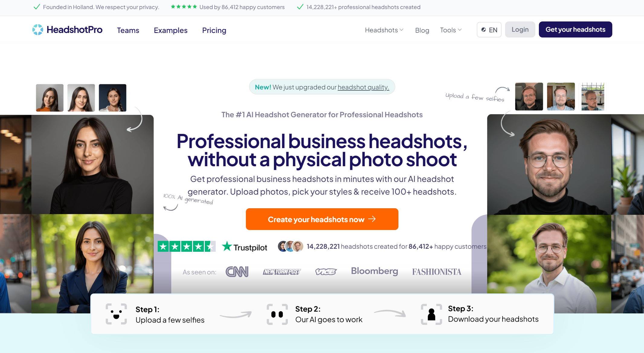Click the 'As seen on:' label

[x=199, y=272]
